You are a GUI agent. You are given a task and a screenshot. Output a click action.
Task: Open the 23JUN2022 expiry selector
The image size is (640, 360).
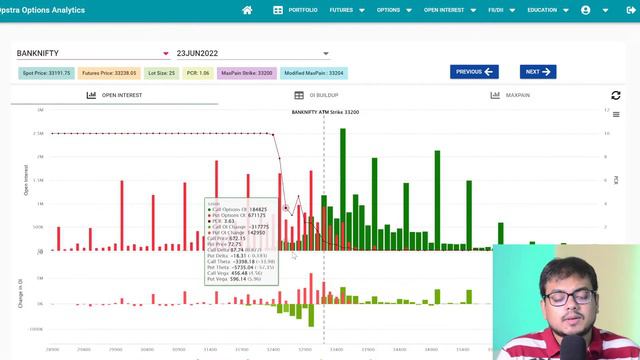point(253,53)
